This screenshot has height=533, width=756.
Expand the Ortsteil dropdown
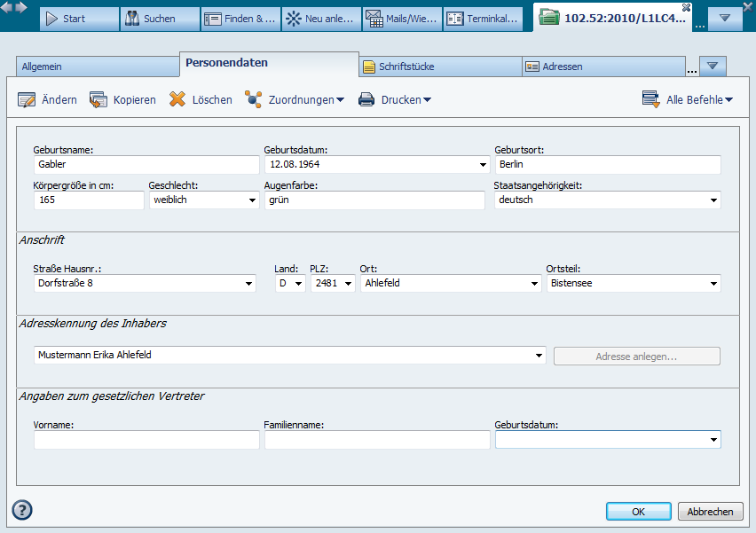point(713,284)
